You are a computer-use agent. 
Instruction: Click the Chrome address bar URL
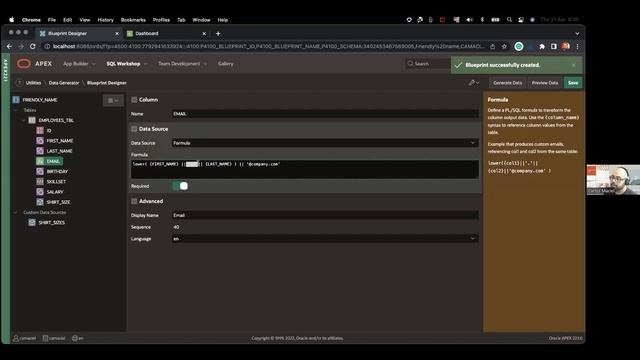[268, 47]
